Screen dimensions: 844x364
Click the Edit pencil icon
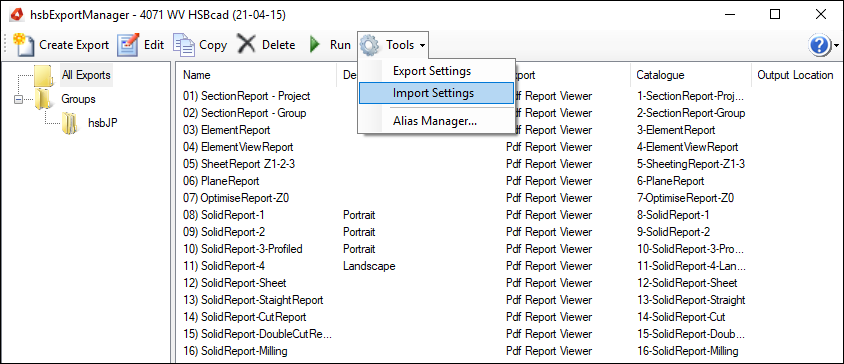tap(128, 45)
